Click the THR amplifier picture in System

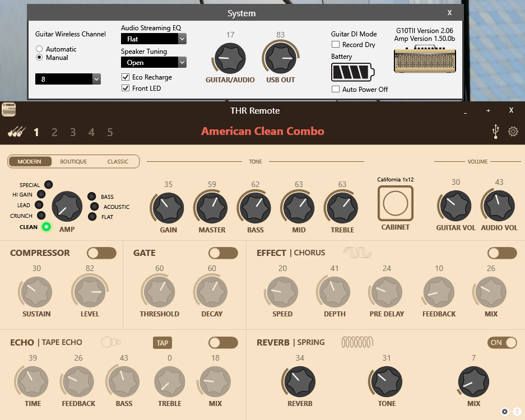click(425, 59)
